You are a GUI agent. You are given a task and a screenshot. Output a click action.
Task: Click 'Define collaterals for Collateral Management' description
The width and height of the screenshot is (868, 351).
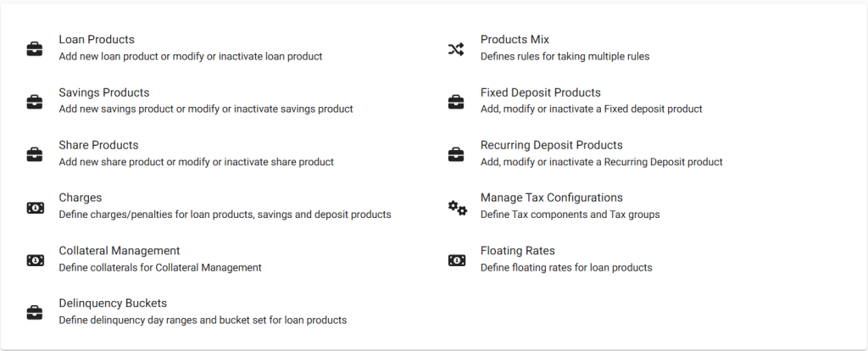point(160,267)
